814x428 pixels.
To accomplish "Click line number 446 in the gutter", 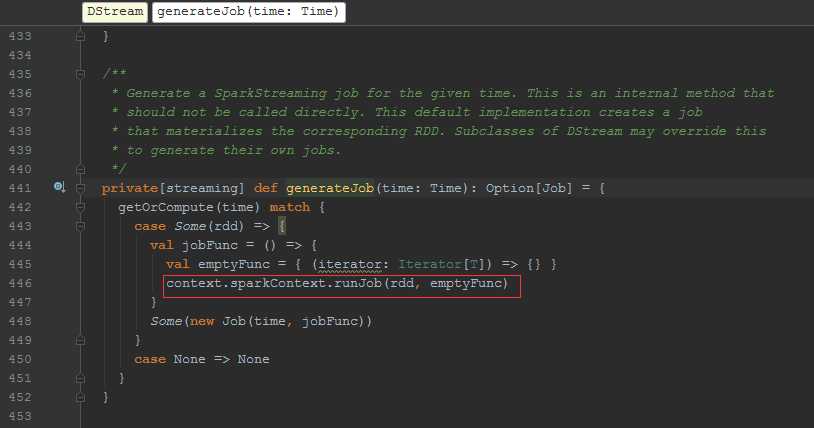I will point(20,283).
